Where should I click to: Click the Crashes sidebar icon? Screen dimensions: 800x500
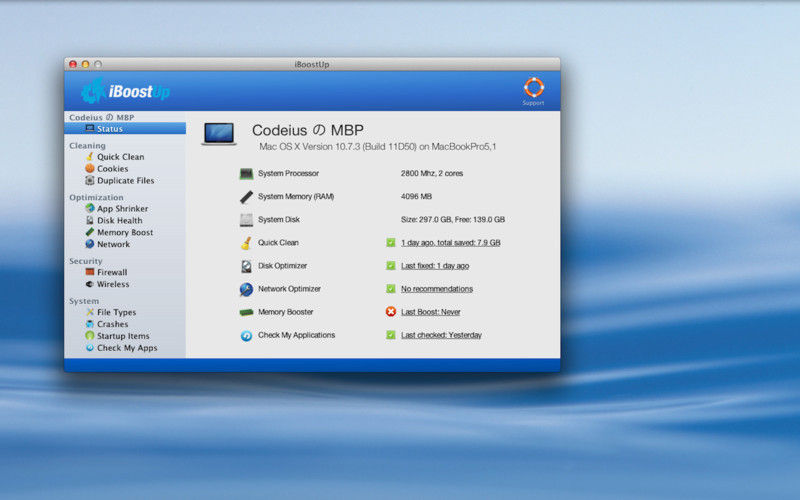90,323
